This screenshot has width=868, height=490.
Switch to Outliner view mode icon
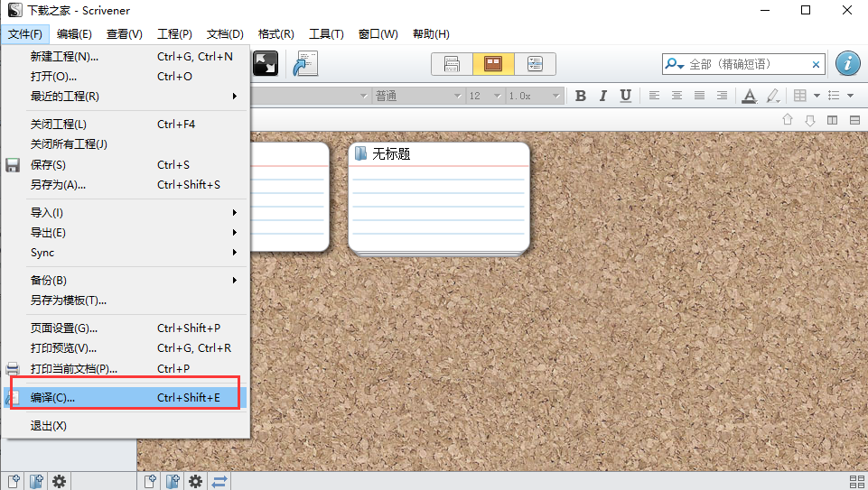coord(535,64)
